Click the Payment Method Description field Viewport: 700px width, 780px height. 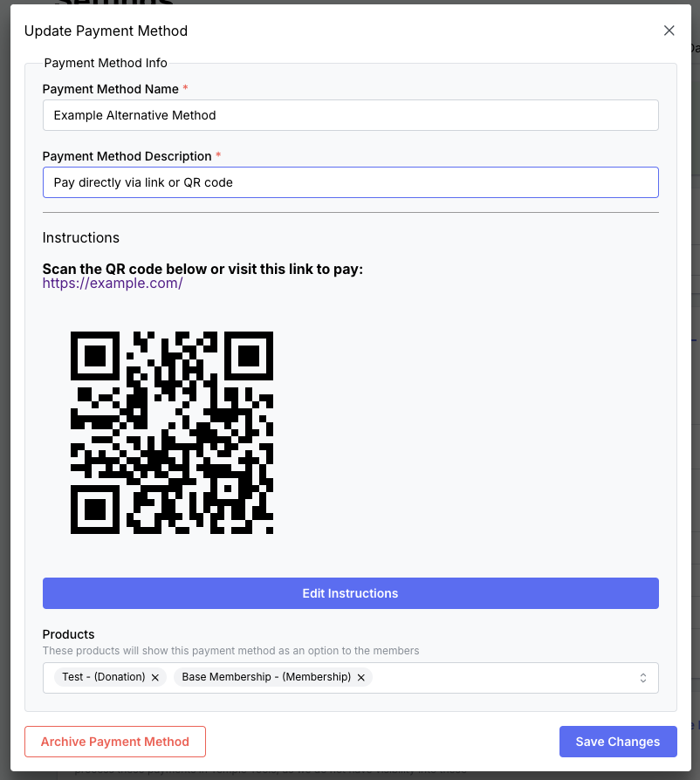tap(349, 181)
